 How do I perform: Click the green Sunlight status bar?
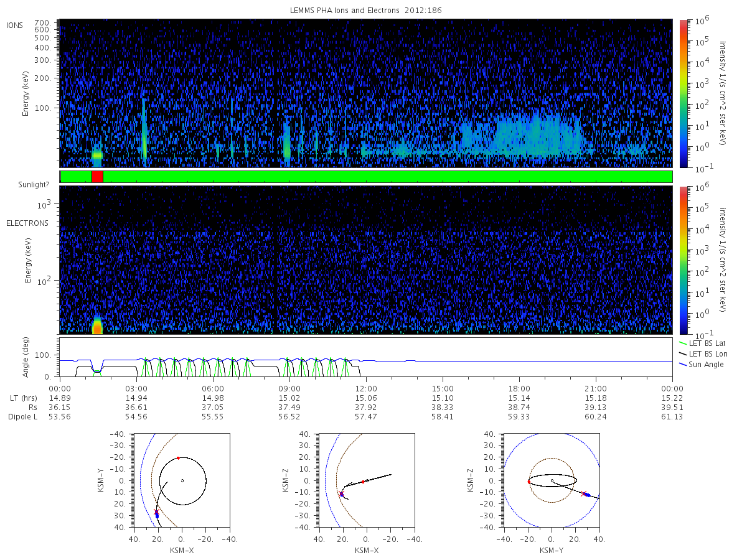click(366, 177)
